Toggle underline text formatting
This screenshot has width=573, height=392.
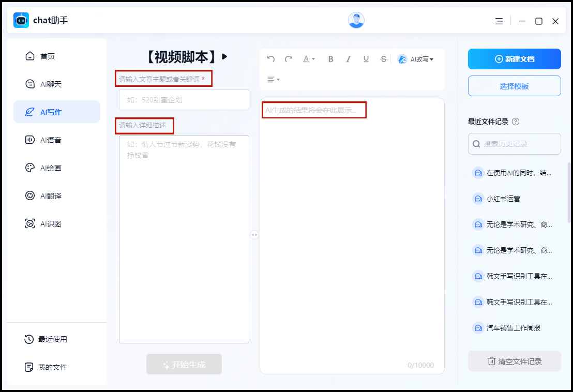366,59
